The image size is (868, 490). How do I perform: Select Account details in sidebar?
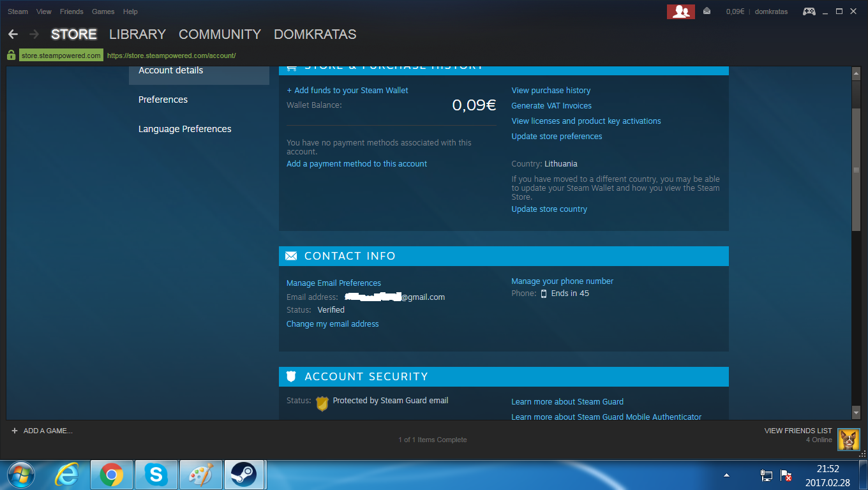(199, 75)
